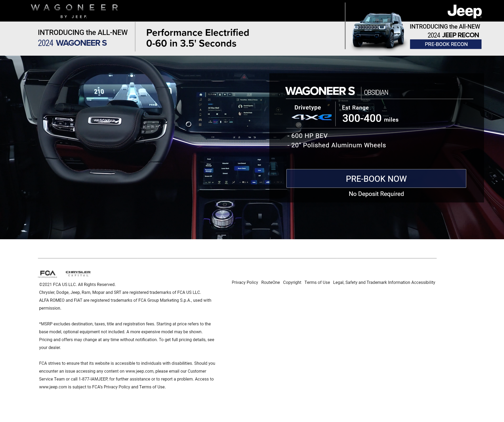Click the PRE-BOOK RECON button
This screenshot has height=422, width=504.
pos(446,44)
